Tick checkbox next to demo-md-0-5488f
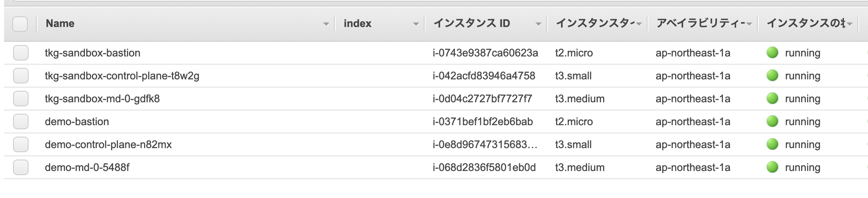 (x=21, y=167)
